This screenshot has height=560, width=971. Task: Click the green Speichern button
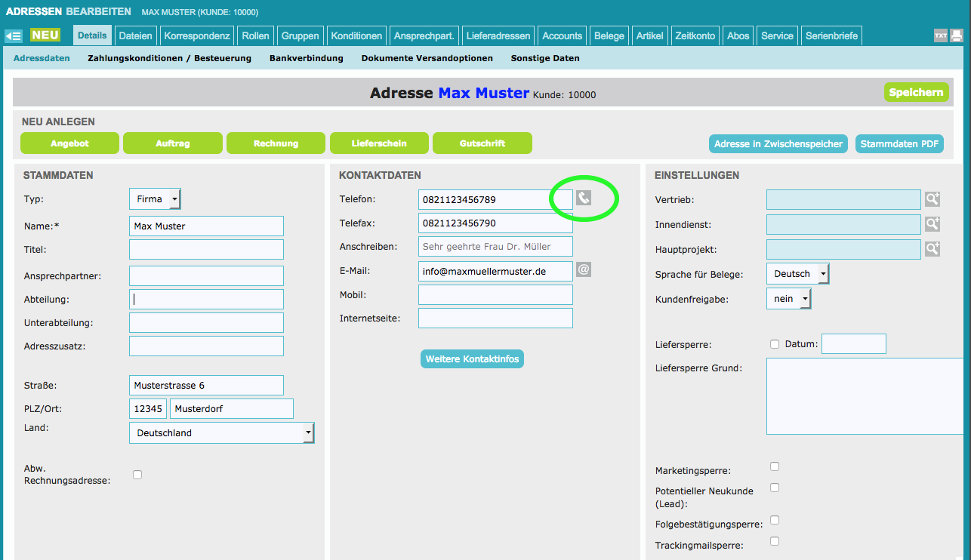(916, 92)
